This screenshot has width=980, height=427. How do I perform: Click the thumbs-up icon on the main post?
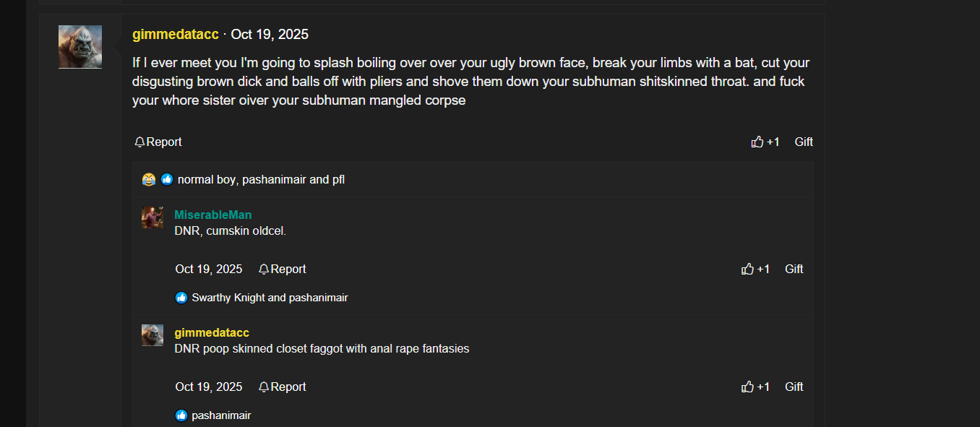point(757,142)
